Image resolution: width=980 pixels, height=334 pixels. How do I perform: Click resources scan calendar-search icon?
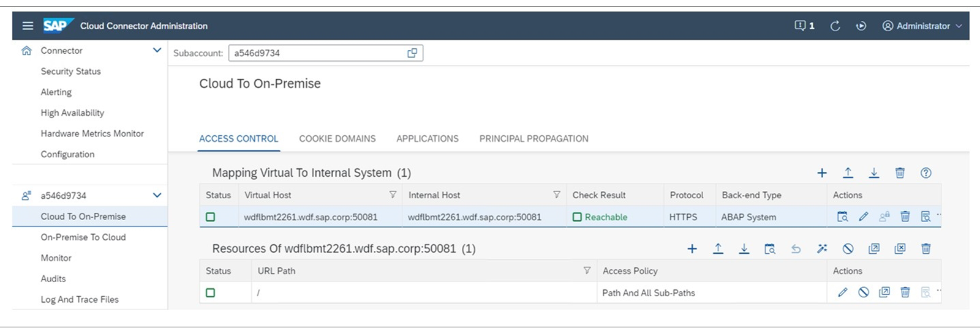770,249
